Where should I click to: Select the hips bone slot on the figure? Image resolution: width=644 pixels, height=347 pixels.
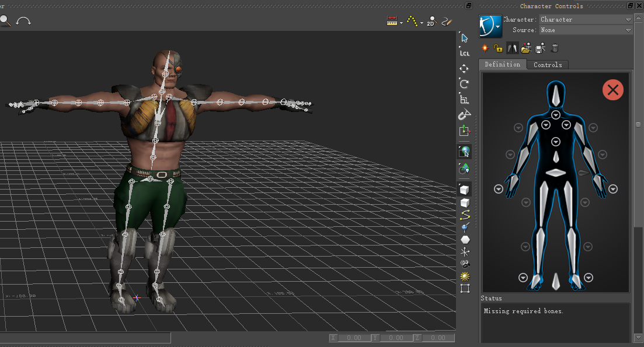(556, 173)
